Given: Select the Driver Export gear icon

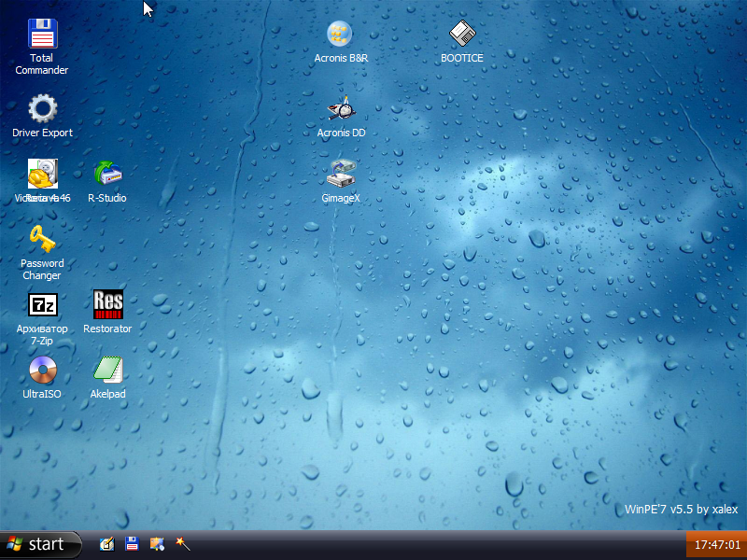Looking at the screenshot, I should point(42,108).
